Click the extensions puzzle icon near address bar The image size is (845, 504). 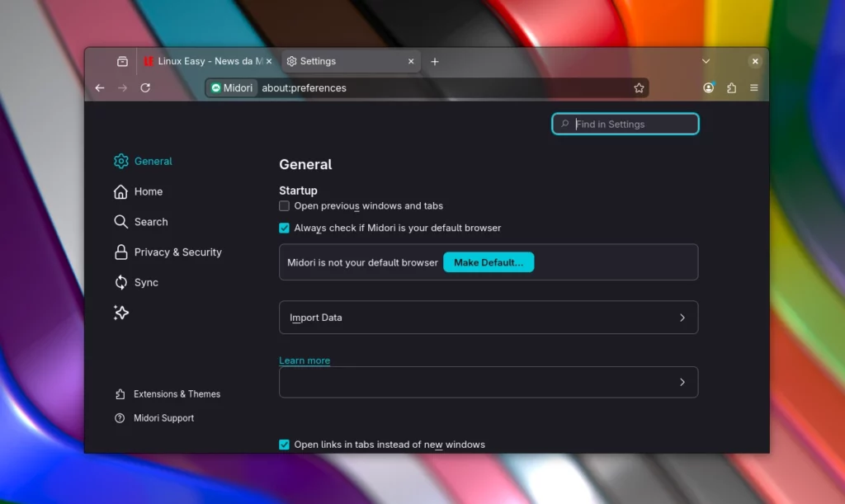[x=731, y=87]
